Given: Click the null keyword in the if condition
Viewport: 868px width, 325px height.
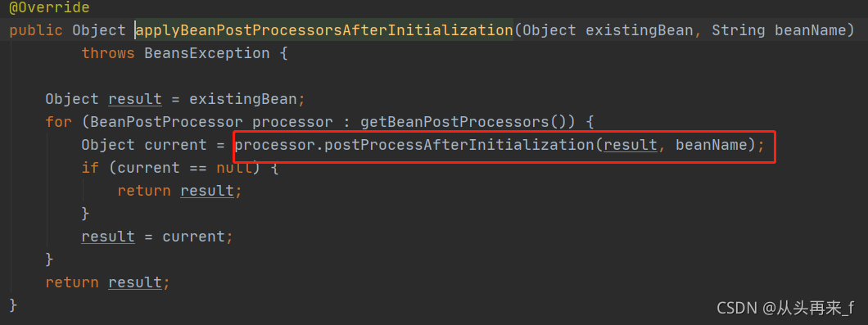Looking at the screenshot, I should click(x=234, y=168).
